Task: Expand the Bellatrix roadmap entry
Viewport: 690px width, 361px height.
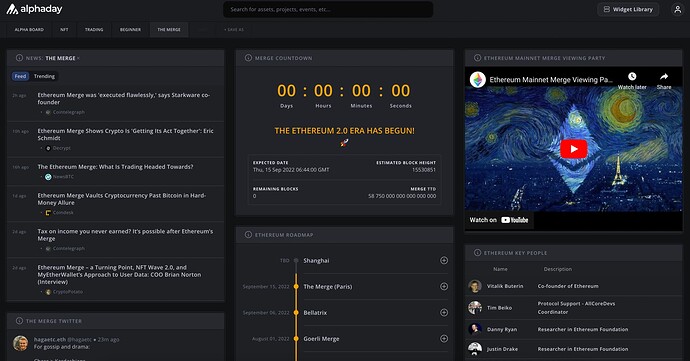Action: click(444, 313)
